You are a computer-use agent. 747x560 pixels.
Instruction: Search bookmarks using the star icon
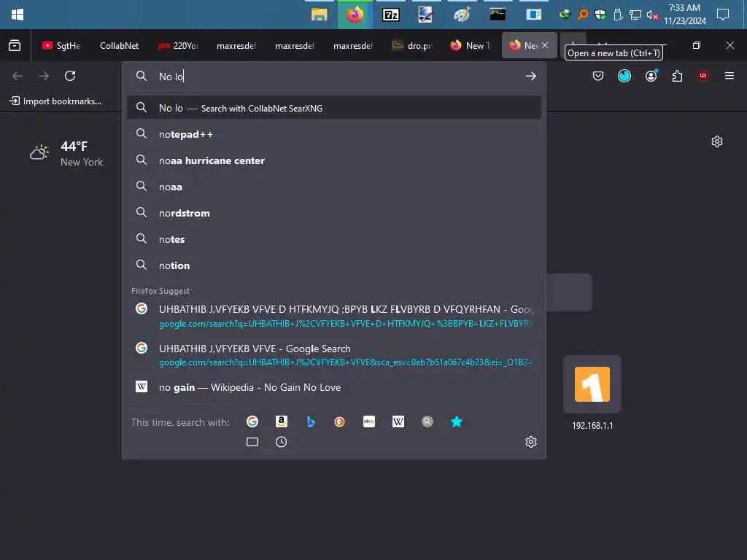coord(457,421)
